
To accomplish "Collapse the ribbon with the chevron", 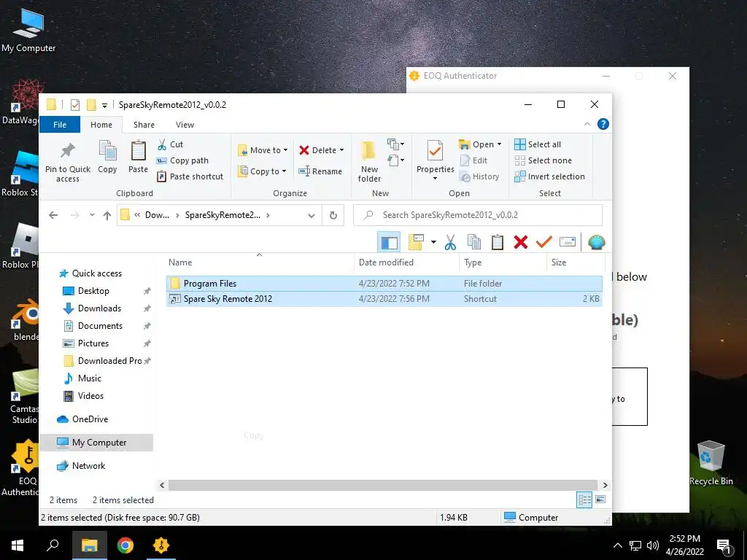I will (587, 124).
